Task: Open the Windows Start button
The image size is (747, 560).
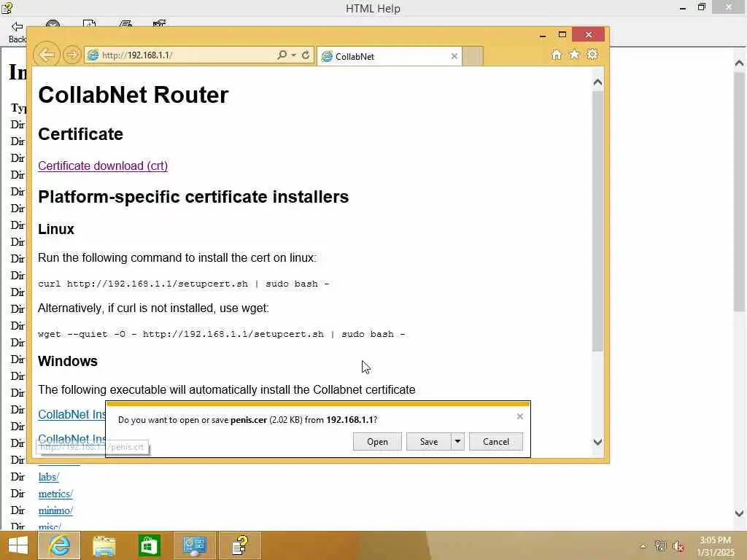Action: tap(18, 545)
